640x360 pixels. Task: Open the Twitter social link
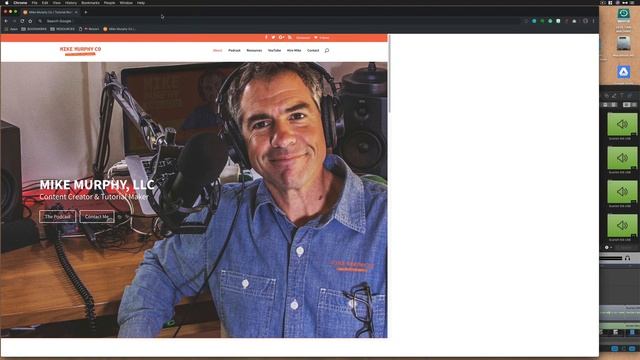273,37
